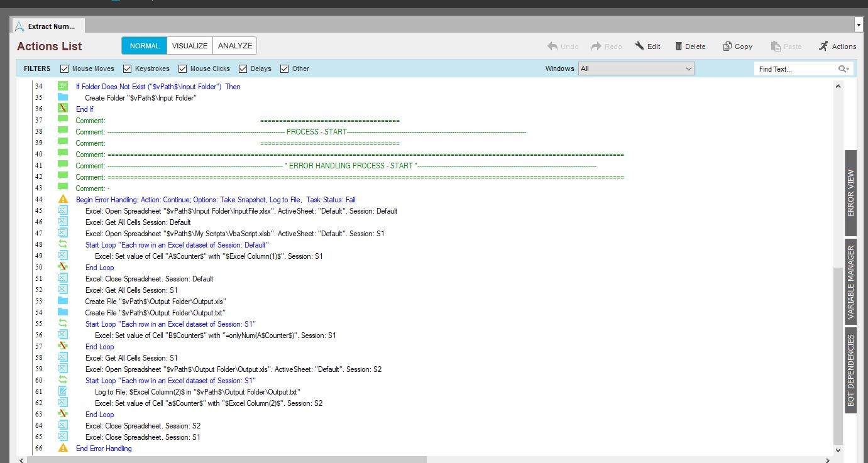Select the IF icon on line 34
Screen dimensions: 868x463
[63, 86]
